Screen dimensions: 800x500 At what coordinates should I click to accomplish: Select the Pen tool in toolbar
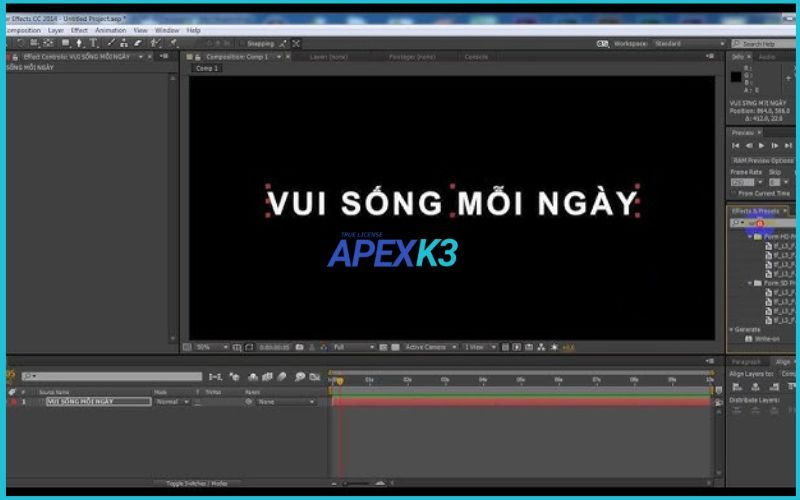coord(79,43)
